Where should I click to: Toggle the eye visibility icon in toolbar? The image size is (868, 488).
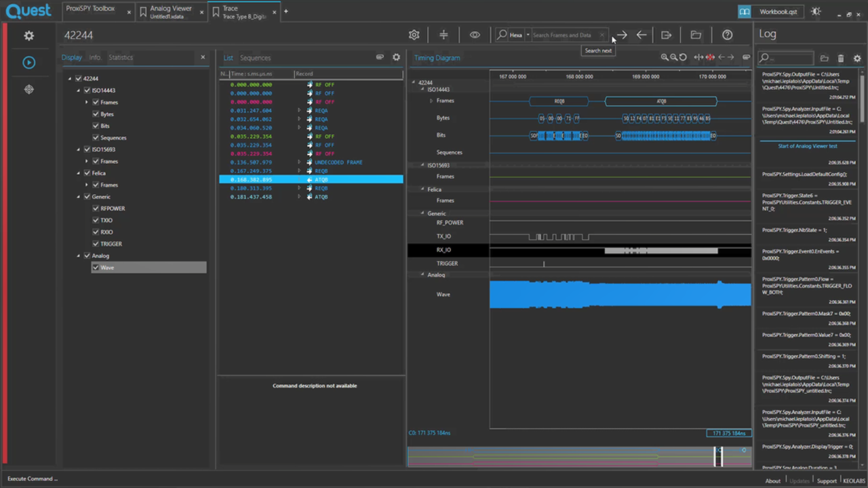tap(475, 35)
